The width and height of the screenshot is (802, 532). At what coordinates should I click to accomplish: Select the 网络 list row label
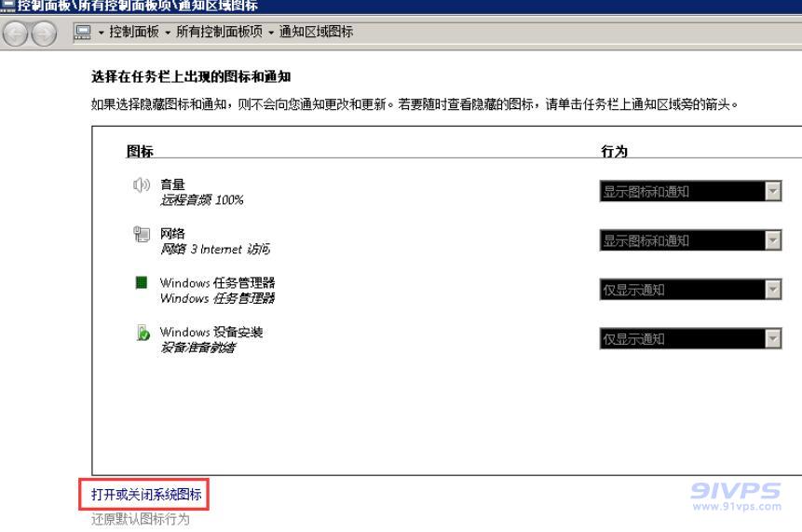172,233
